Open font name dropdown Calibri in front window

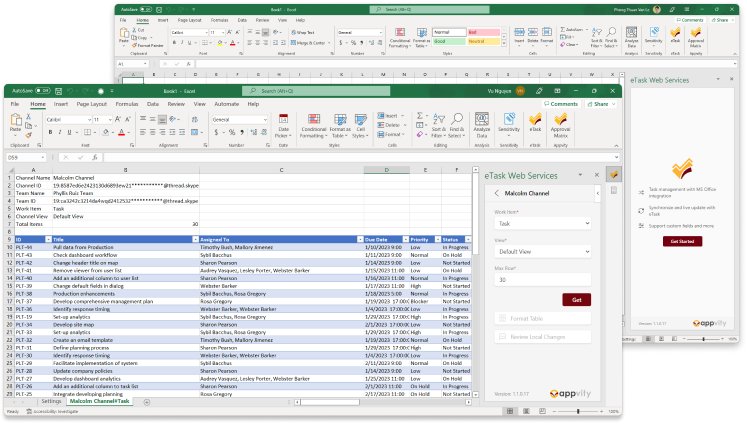89,120
